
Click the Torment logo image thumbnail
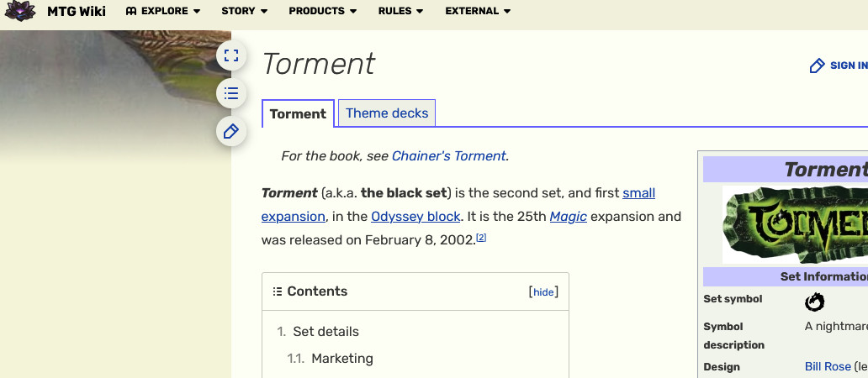coord(795,224)
